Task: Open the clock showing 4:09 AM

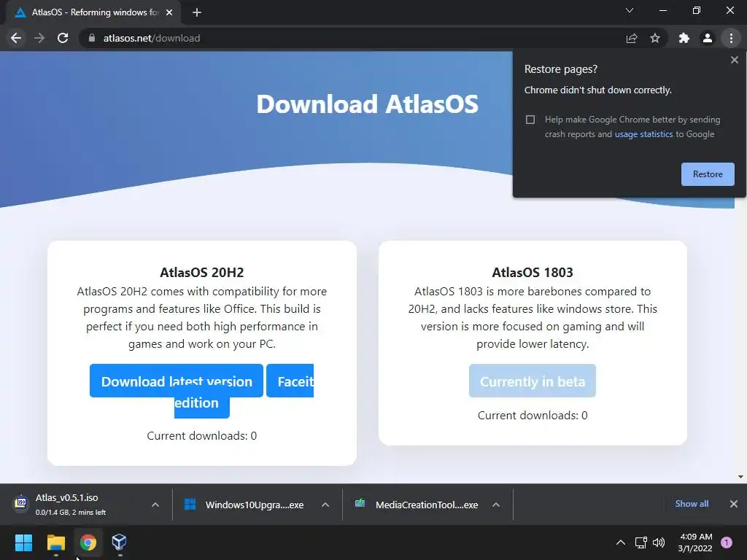Action: [x=695, y=542]
